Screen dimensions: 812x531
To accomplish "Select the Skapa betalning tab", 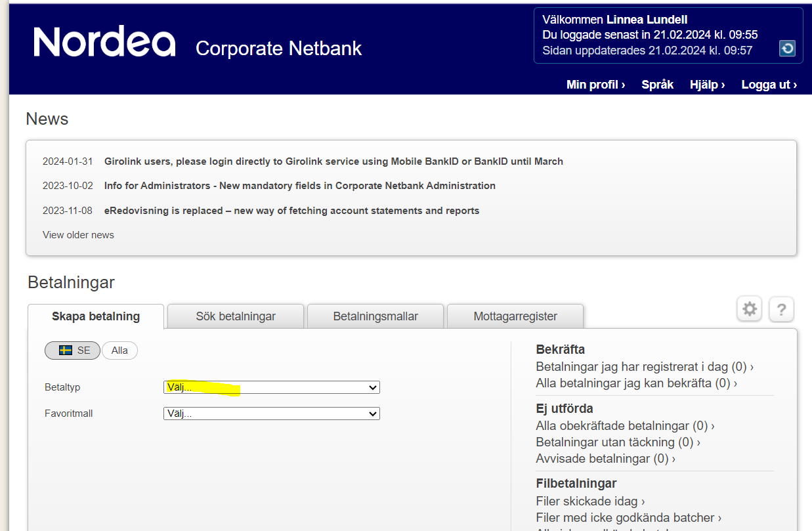I will coord(96,316).
